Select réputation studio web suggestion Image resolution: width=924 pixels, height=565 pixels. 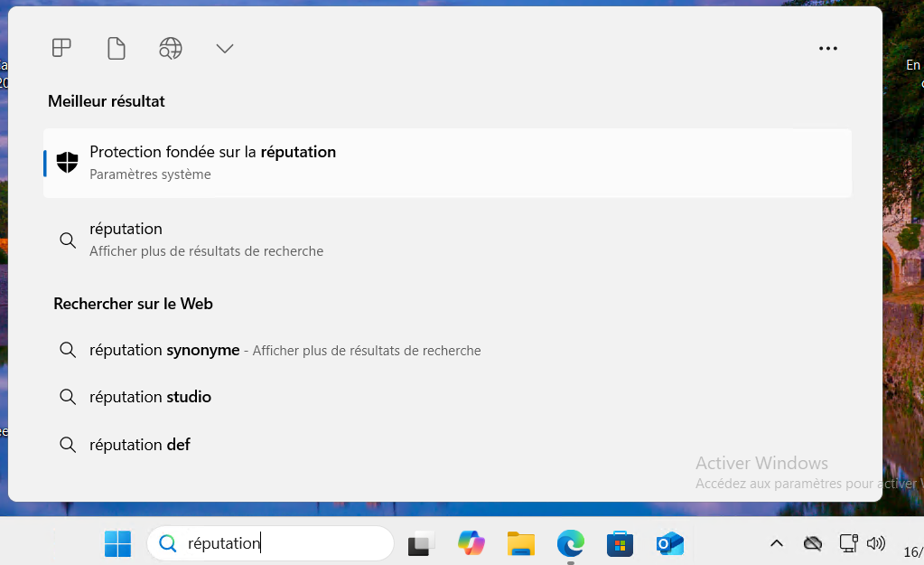150,397
